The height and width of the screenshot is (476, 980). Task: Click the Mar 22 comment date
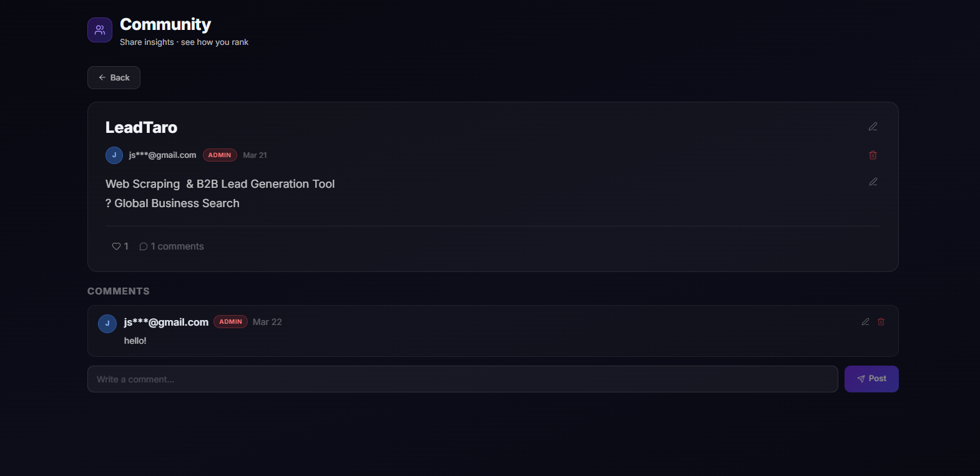tap(267, 322)
